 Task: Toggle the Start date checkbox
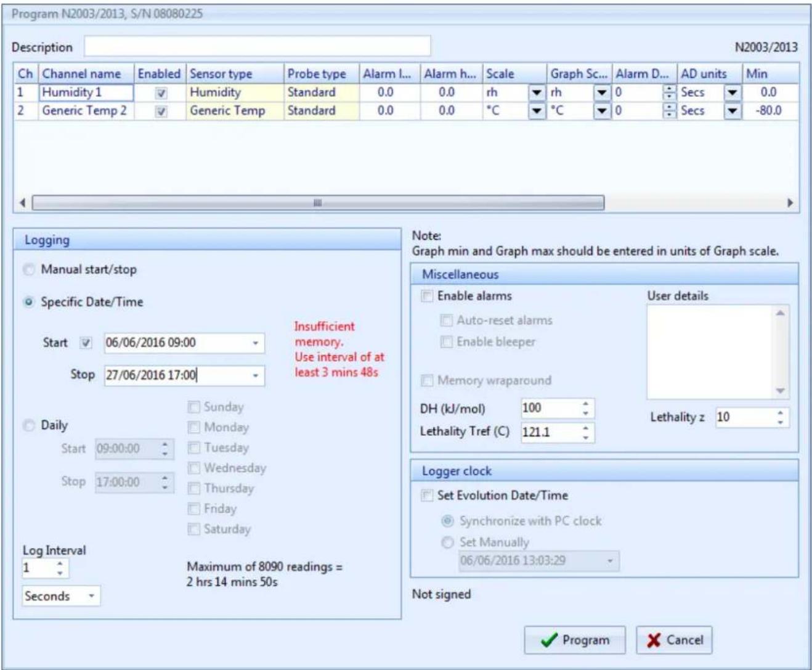[86, 343]
